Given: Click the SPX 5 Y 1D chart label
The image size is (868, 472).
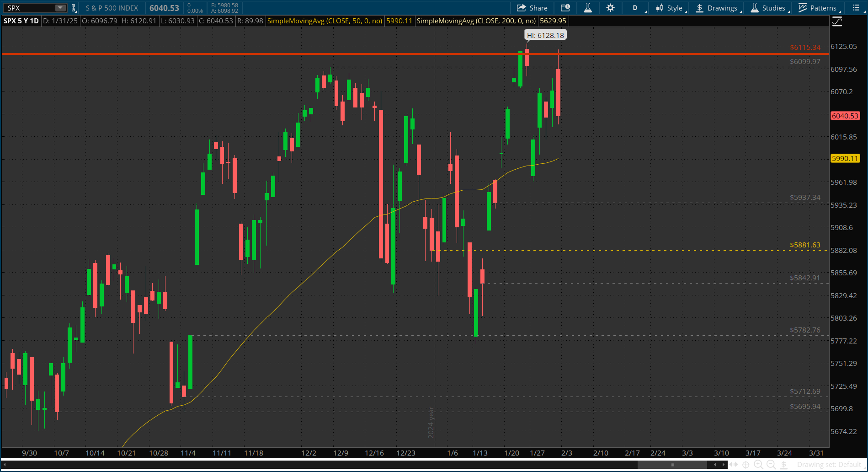Looking at the screenshot, I should (x=21, y=21).
